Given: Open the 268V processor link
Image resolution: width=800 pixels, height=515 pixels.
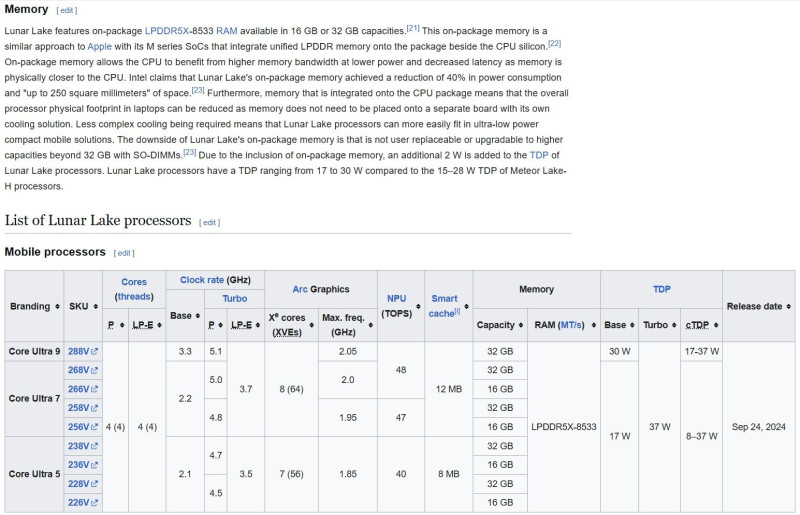Looking at the screenshot, I should (83, 370).
